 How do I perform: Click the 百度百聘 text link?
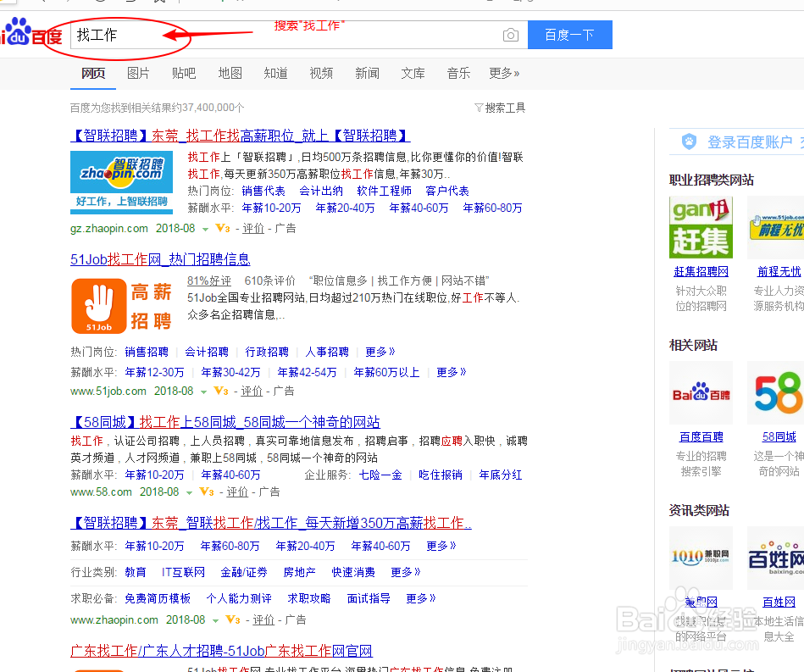701,437
